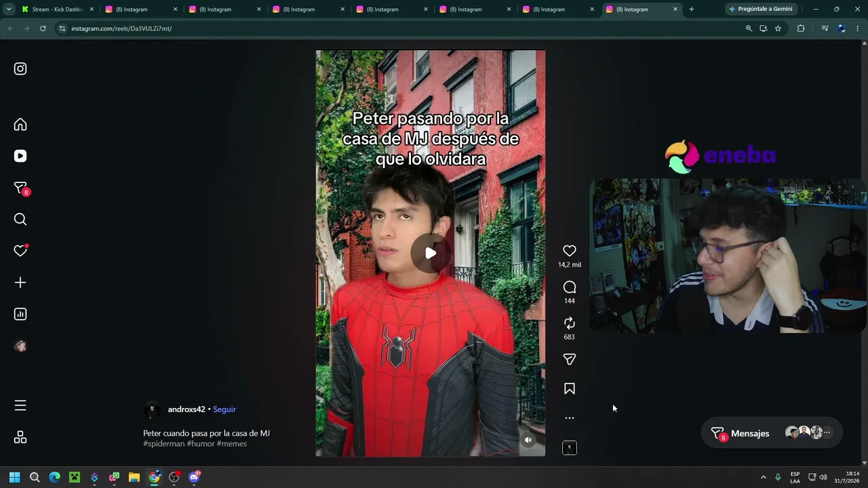Viewport: 868px width, 488px height.
Task: Open a new browser tab
Action: pos(692,9)
